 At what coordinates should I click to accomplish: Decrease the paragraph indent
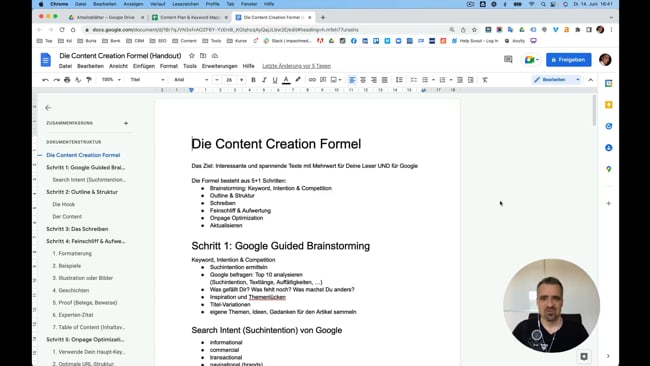click(x=460, y=80)
